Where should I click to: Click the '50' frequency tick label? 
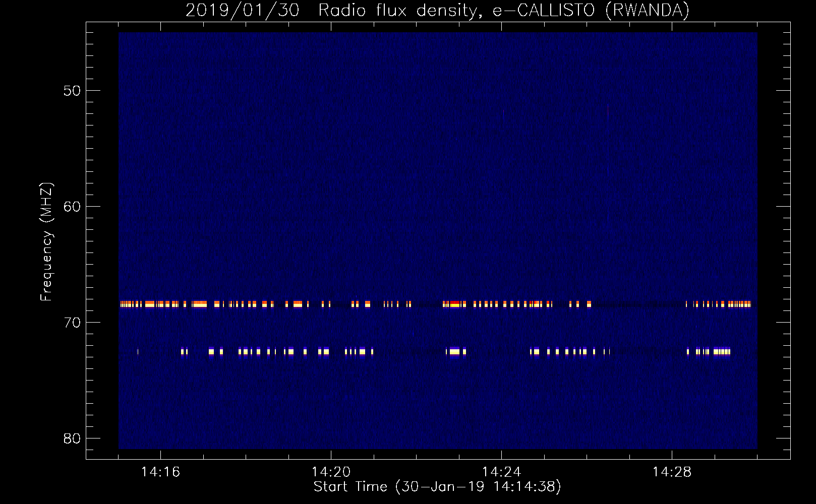pyautogui.click(x=72, y=91)
